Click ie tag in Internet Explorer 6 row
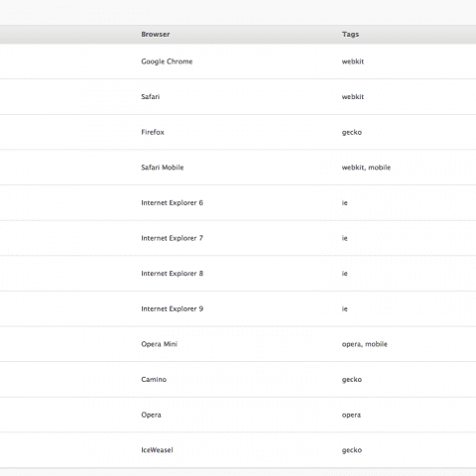Image resolution: width=476 pixels, height=476 pixels. pos(345,203)
